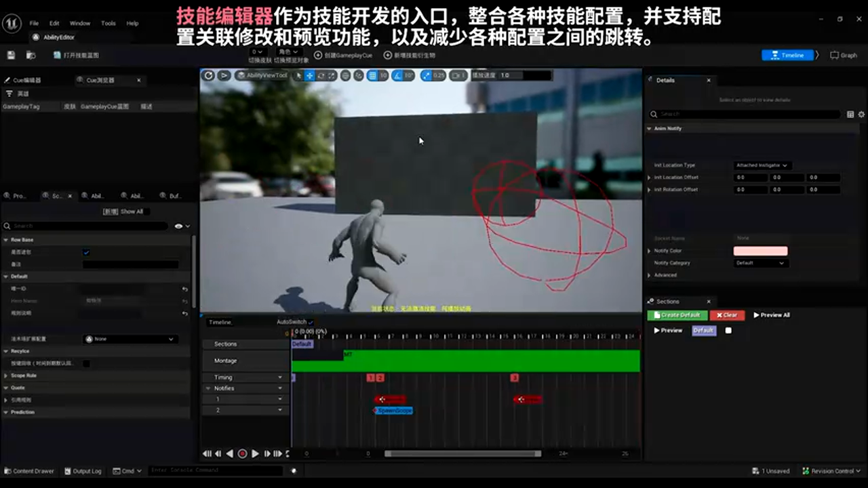The width and height of the screenshot is (868, 488).
Task: Select the translate (move) gizmo tool
Action: (310, 75)
